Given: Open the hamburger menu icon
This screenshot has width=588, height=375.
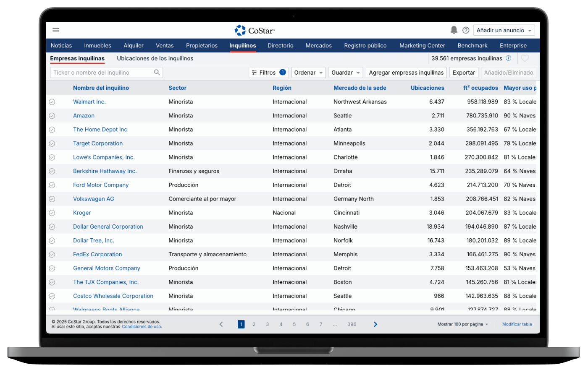Looking at the screenshot, I should pyautogui.click(x=56, y=30).
